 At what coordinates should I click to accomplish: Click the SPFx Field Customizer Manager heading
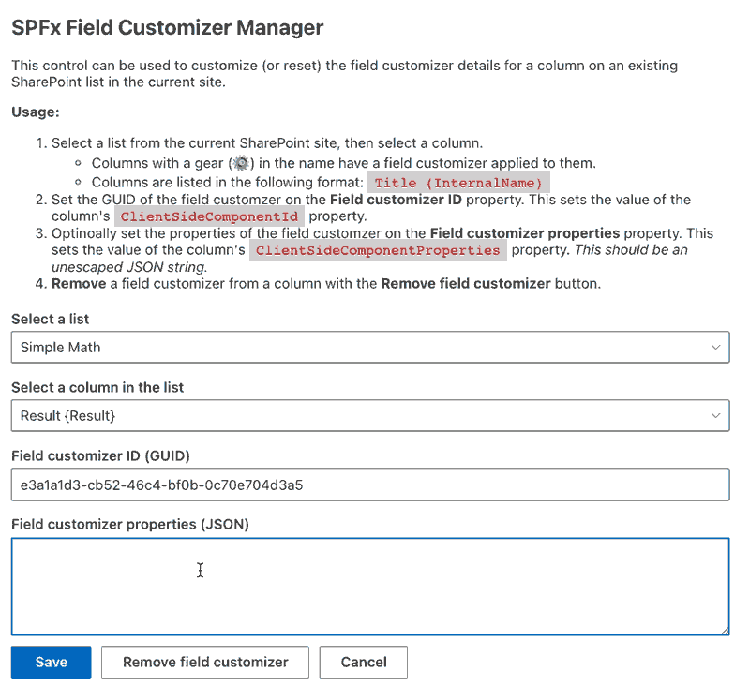[x=167, y=28]
